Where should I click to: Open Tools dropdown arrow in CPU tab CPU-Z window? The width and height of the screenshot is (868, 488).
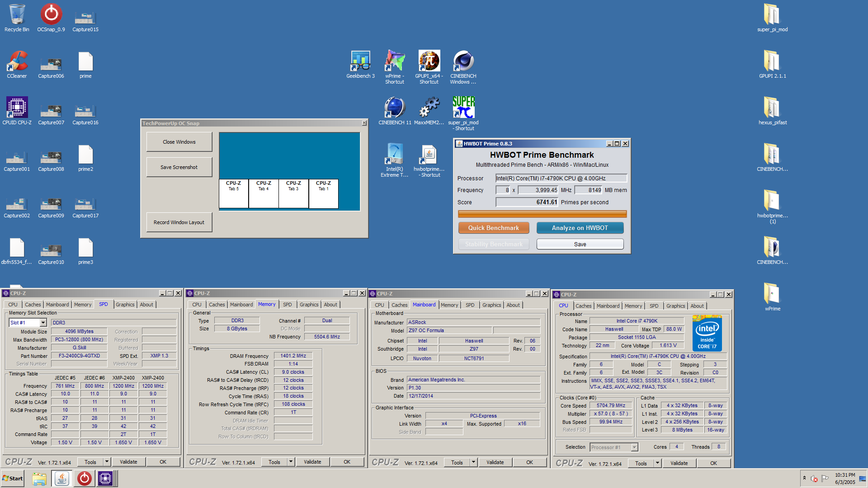tap(658, 463)
